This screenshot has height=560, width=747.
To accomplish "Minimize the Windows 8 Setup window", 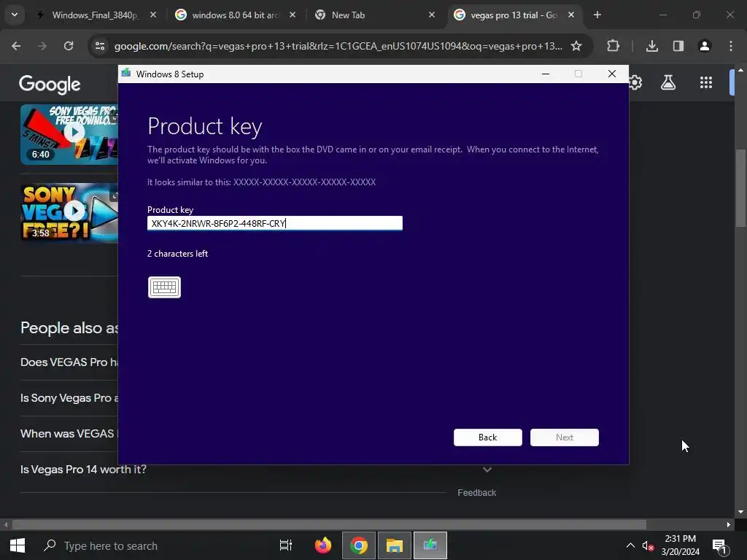I will tap(546, 74).
